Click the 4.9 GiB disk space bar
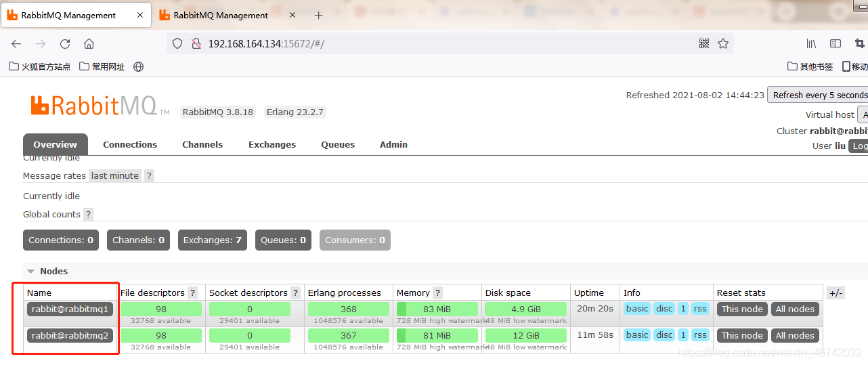The image size is (868, 365). 526,309
